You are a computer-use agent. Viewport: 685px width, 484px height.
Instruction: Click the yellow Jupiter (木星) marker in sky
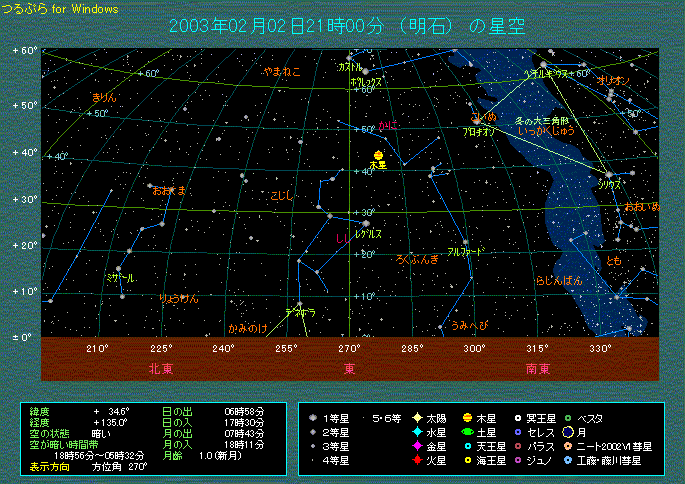click(378, 155)
